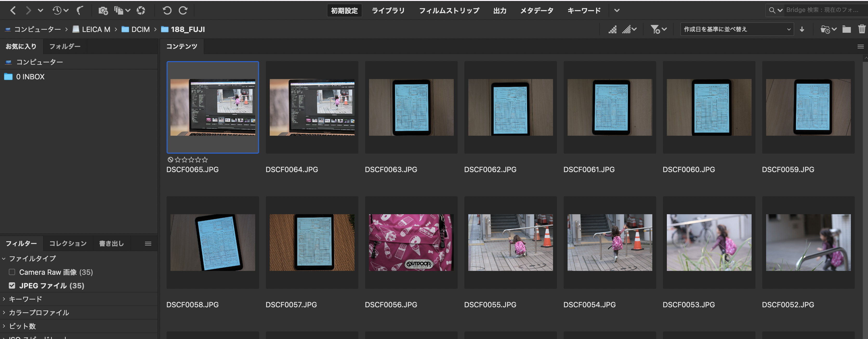The height and width of the screenshot is (339, 868).
Task: Uncheck the JPEG ファイル filter checkbox
Action: [12, 285]
